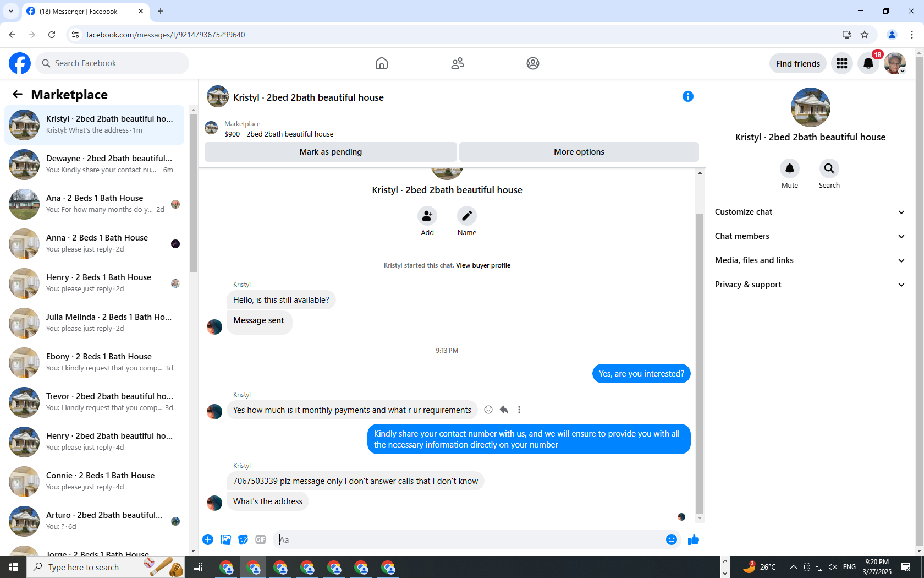Open more actions plus icon in composer
924x578 pixels.
pyautogui.click(x=208, y=539)
